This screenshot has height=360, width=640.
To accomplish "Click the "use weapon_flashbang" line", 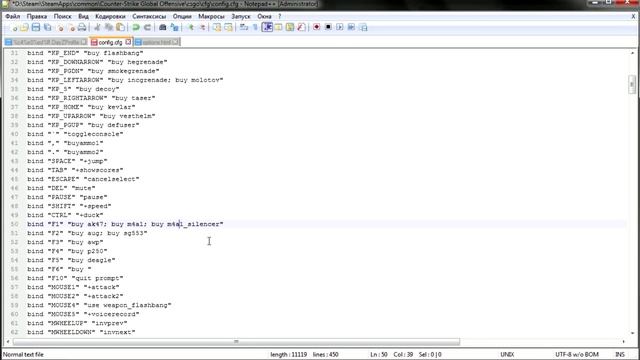I will click(99, 305).
